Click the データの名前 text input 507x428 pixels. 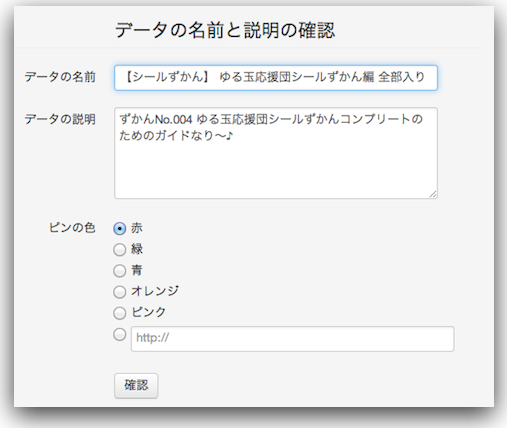[276, 78]
